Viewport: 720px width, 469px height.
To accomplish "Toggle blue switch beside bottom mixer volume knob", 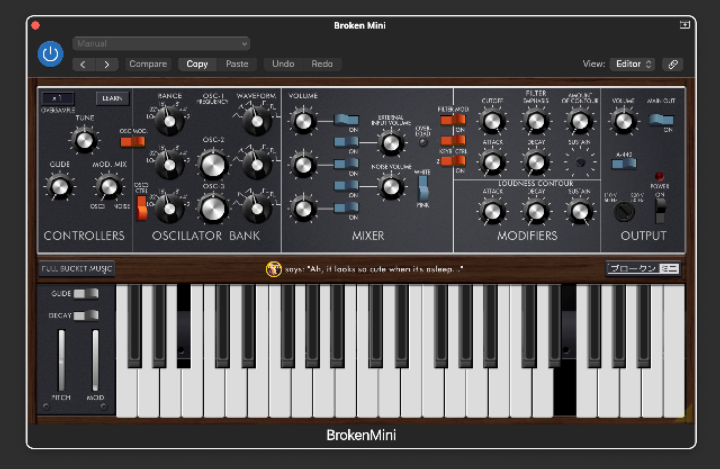I will (x=346, y=208).
